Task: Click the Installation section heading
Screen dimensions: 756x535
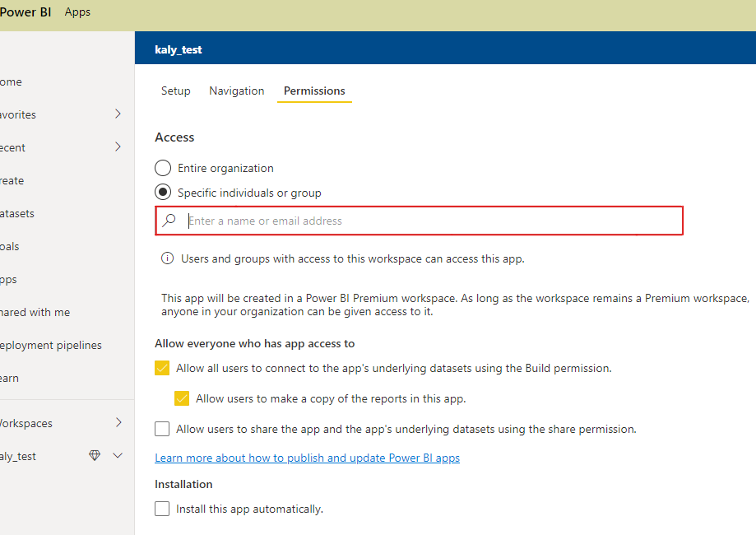Action: point(183,484)
